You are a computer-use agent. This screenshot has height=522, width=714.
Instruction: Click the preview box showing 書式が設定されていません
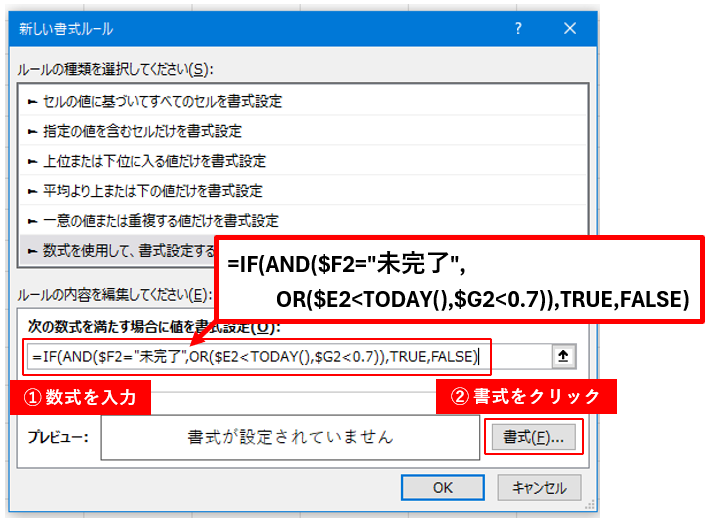[290, 437]
